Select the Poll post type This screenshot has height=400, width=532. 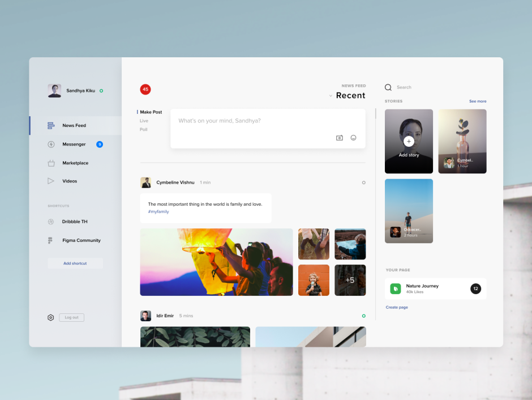click(x=144, y=130)
